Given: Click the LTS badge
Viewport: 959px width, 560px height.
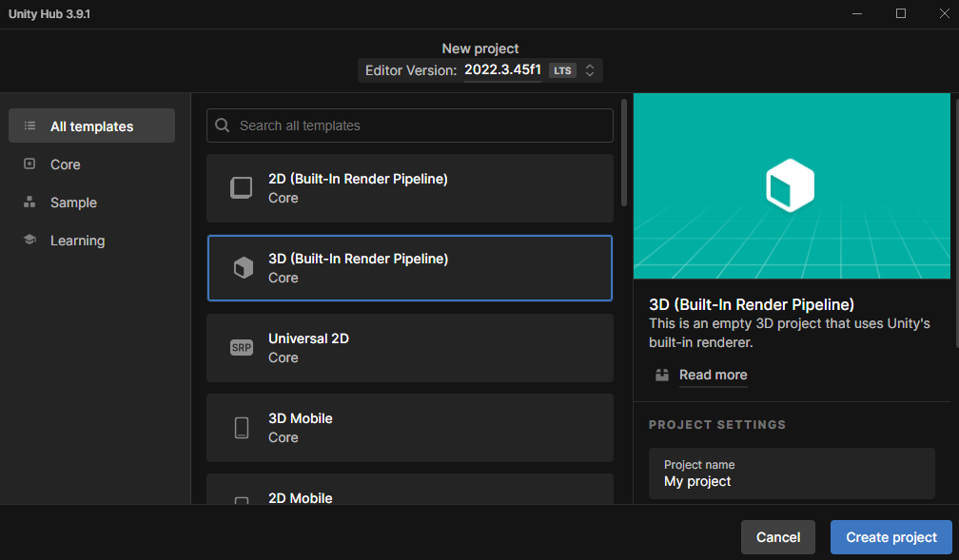Looking at the screenshot, I should pos(562,70).
